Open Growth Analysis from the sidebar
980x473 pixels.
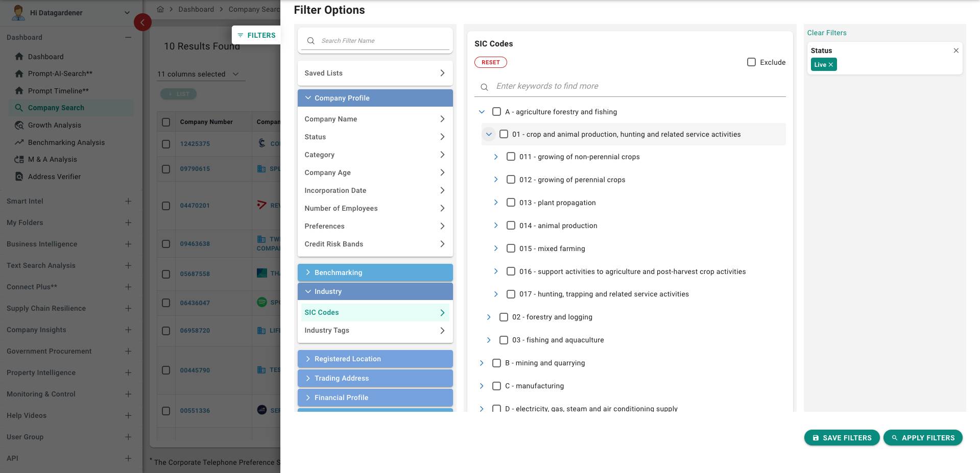(x=54, y=125)
